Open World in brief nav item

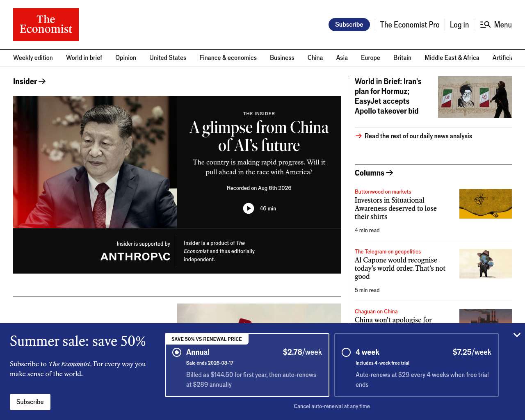tap(84, 58)
